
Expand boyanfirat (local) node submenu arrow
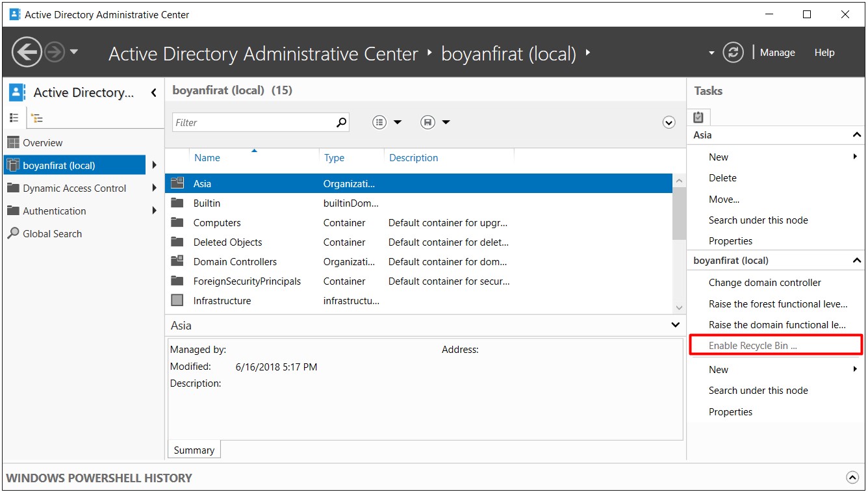[154, 165]
